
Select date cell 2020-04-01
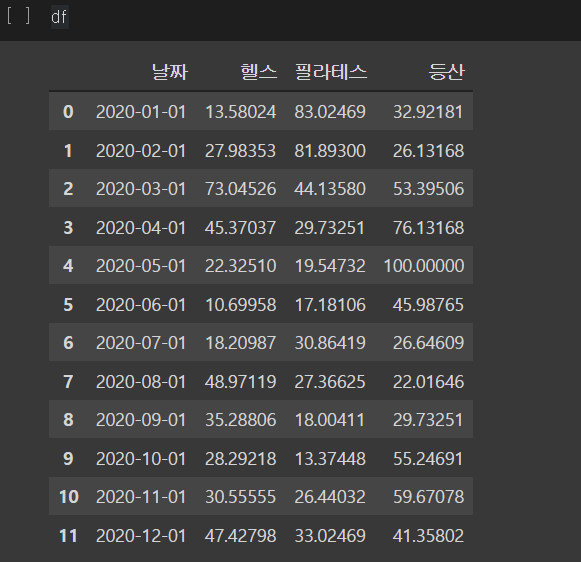click(141, 227)
